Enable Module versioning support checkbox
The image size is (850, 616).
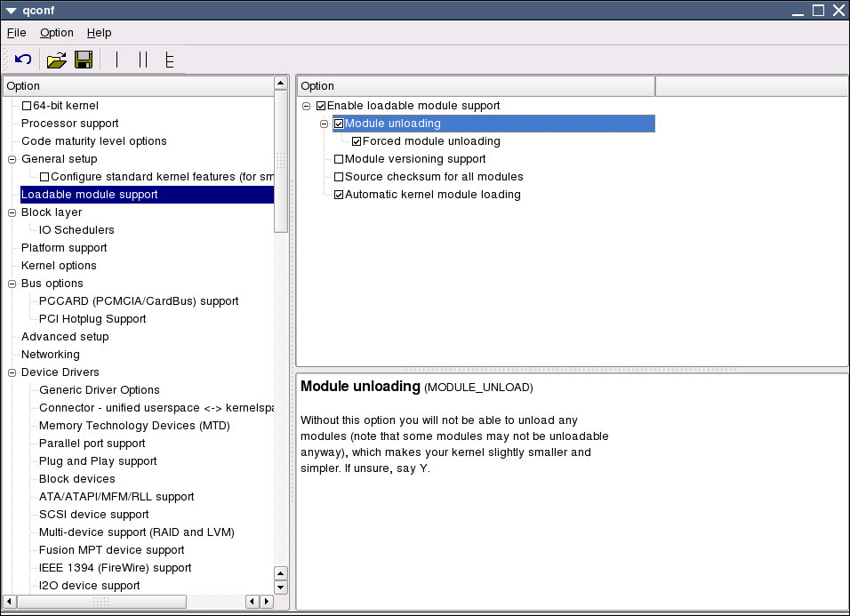(x=339, y=159)
